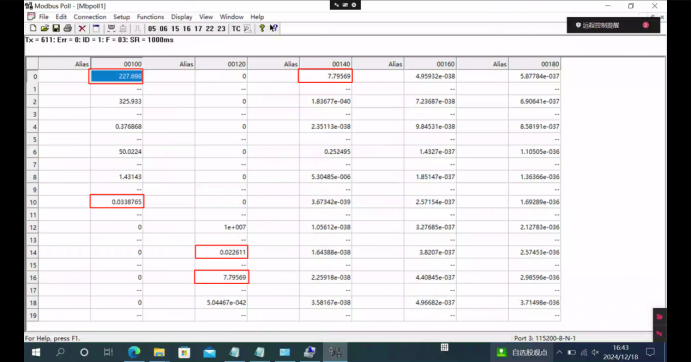692x362 pixels.
Task: Open the File menu
Action: click(44, 17)
